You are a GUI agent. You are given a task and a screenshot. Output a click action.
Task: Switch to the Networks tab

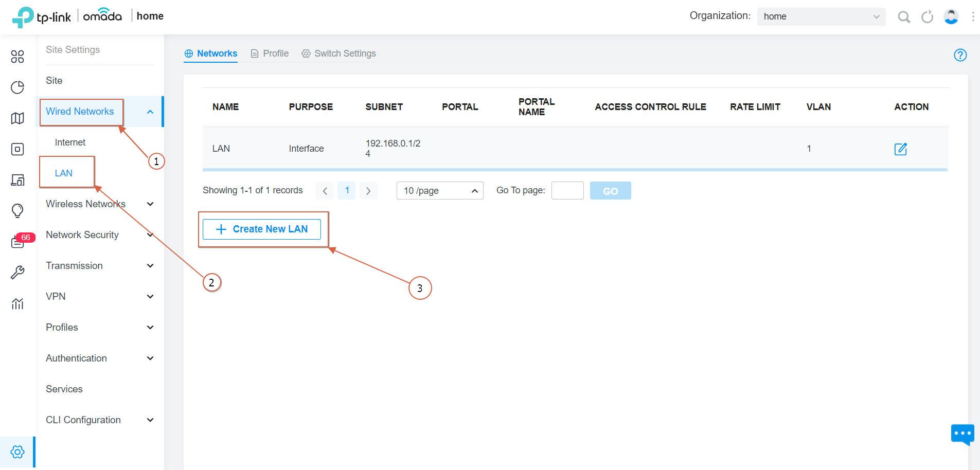211,53
